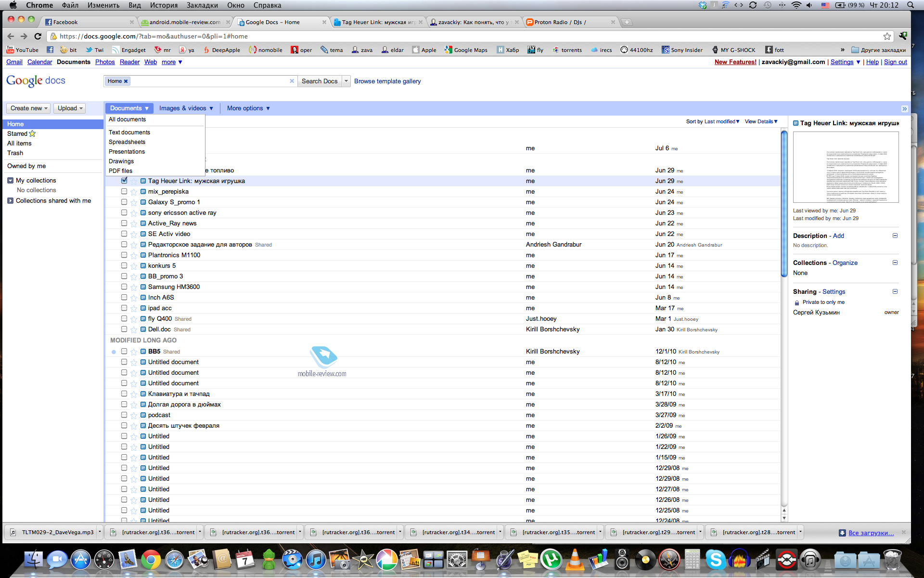Star the Plantronics M1100 document

[134, 255]
